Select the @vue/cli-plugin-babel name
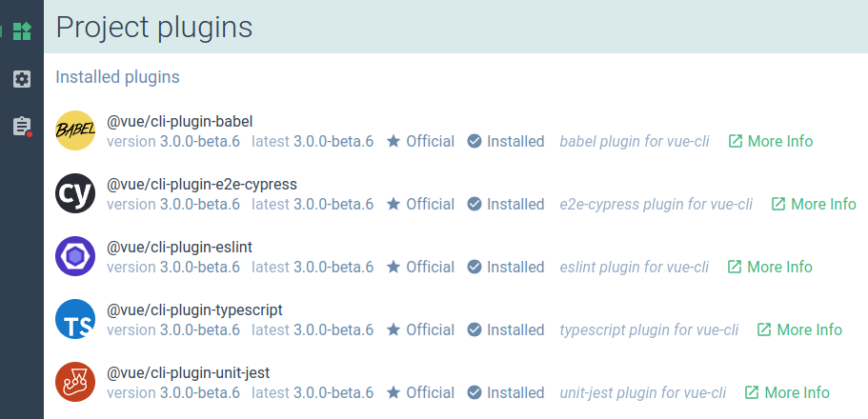Screen dimensions: 868x419 coord(179,121)
